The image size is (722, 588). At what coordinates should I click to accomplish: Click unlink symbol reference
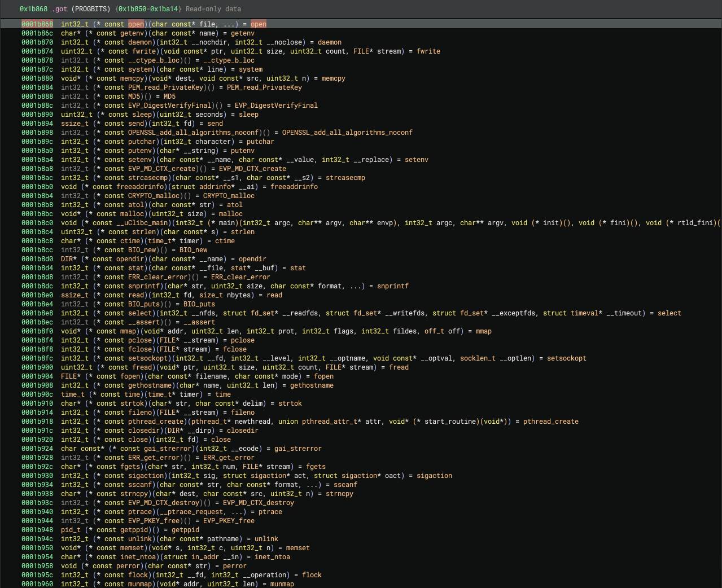pos(266,539)
